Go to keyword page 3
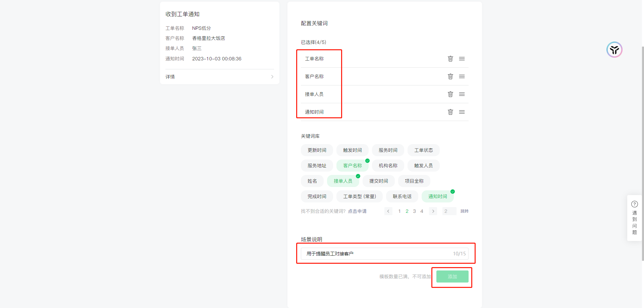Viewport: 644px width, 308px height. 414,211
